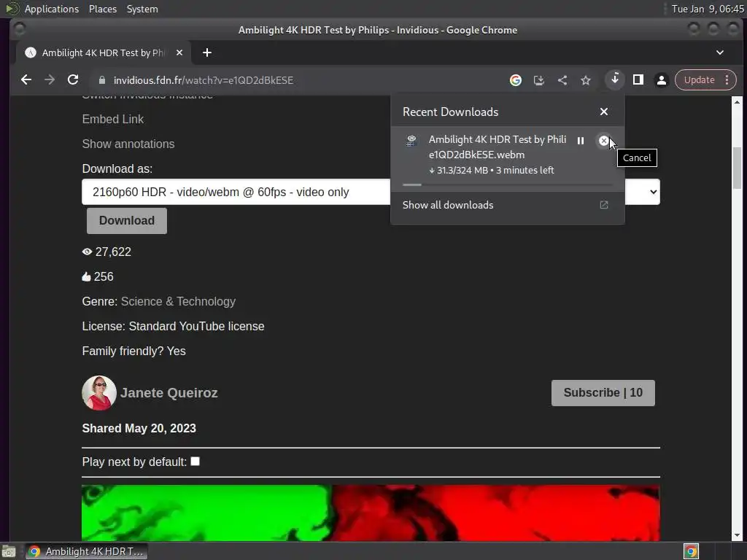
Task: Click the clock showing Tue Jan 9
Action: click(x=708, y=9)
